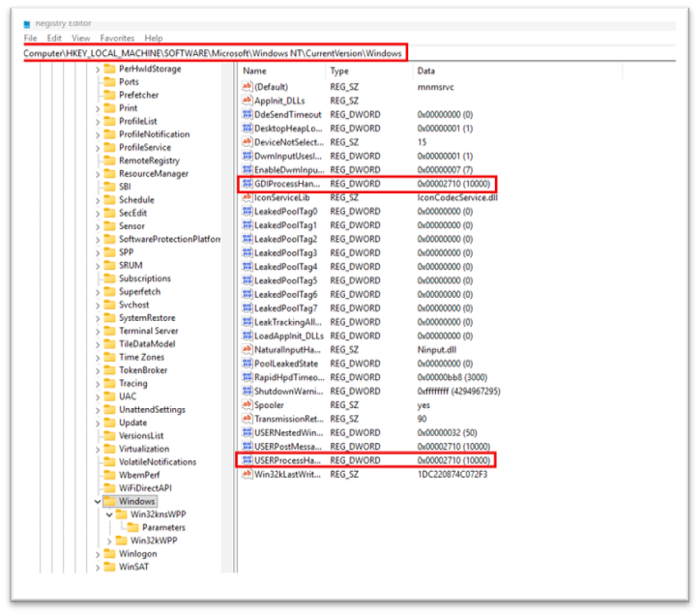Select the Prefetcher folder icon

click(x=109, y=95)
